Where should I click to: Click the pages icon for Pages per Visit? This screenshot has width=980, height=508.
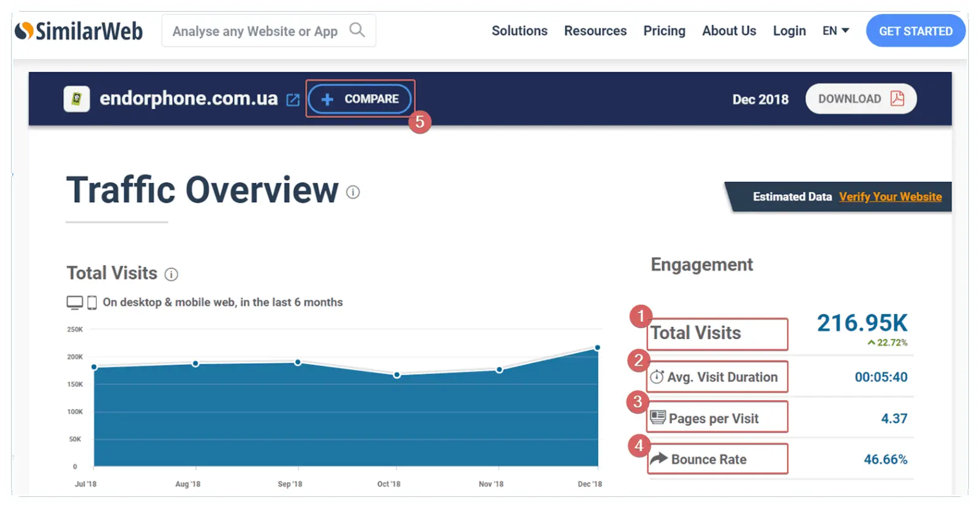point(658,417)
